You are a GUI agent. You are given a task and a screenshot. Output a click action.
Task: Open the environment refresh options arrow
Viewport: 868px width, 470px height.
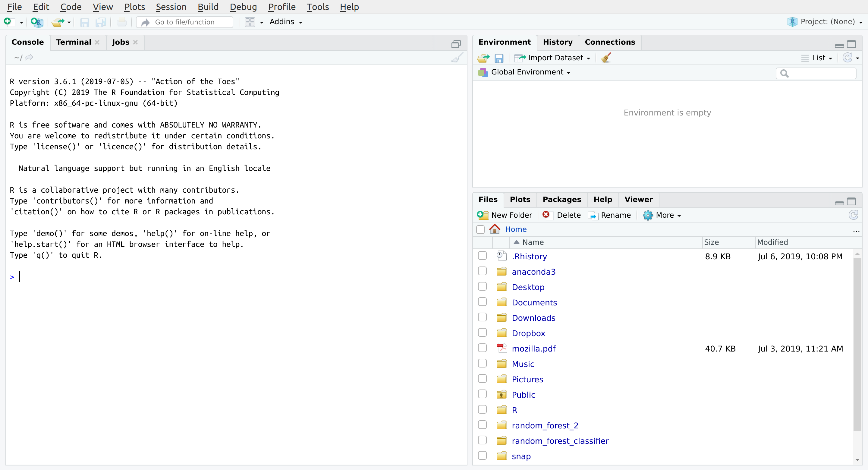[857, 58]
